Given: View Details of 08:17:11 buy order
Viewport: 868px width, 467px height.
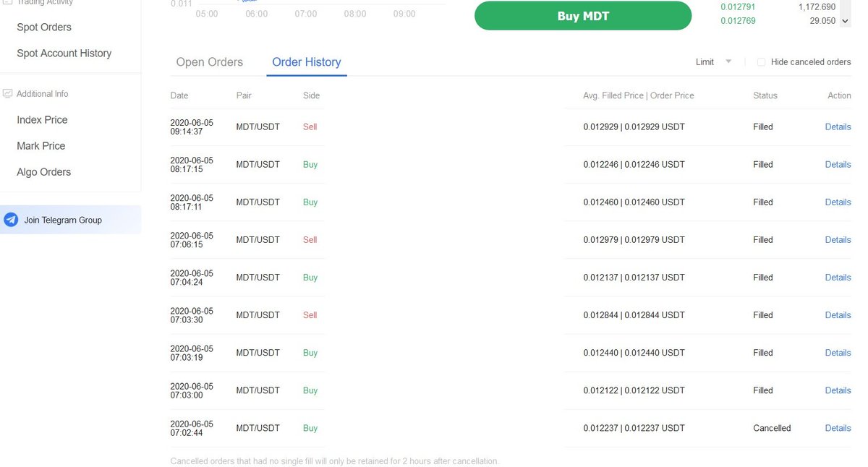Looking at the screenshot, I should coord(838,202).
